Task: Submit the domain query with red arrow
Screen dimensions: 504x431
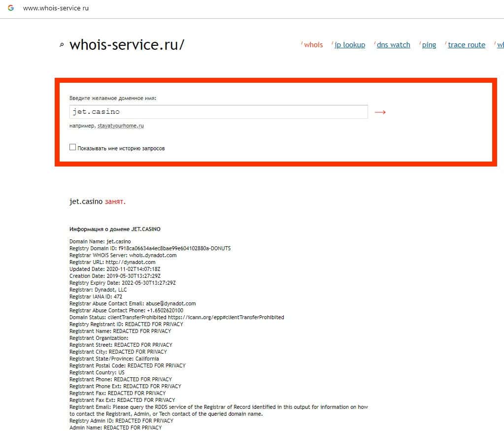Action: (x=380, y=112)
